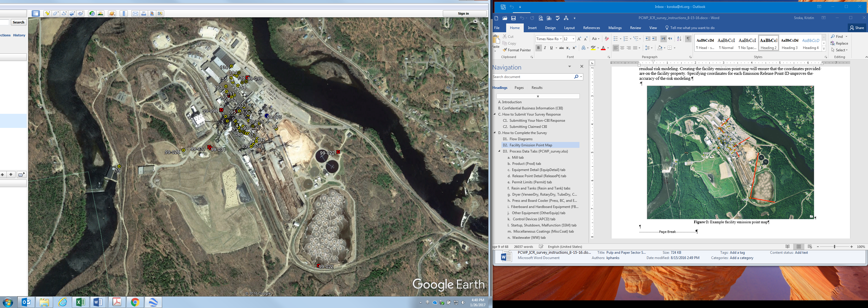Open historical imagery clock tool
This screenshot has width=868, height=308.
92,13
